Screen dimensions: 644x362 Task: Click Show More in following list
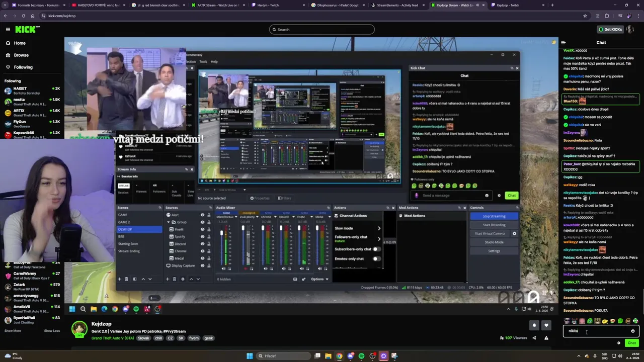coord(13,331)
